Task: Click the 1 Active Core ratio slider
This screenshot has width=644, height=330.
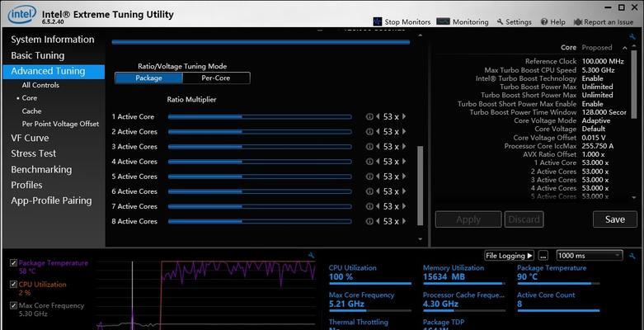Action: pyautogui.click(x=260, y=116)
